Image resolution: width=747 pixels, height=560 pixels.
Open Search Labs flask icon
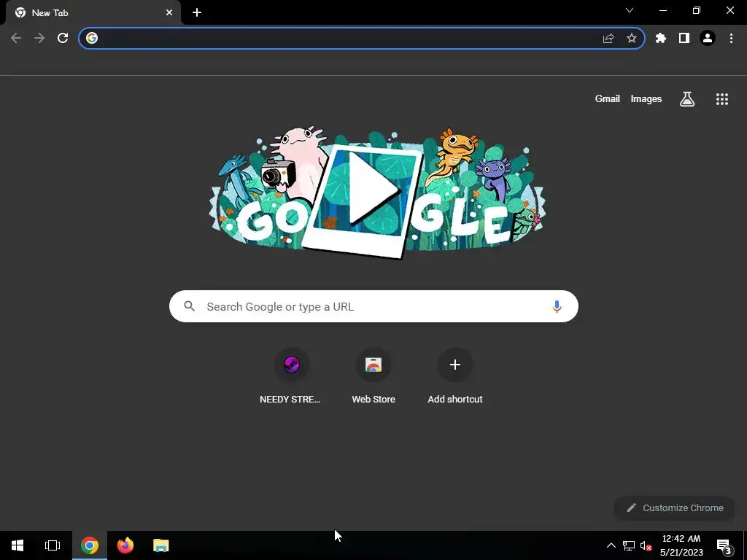coord(687,99)
